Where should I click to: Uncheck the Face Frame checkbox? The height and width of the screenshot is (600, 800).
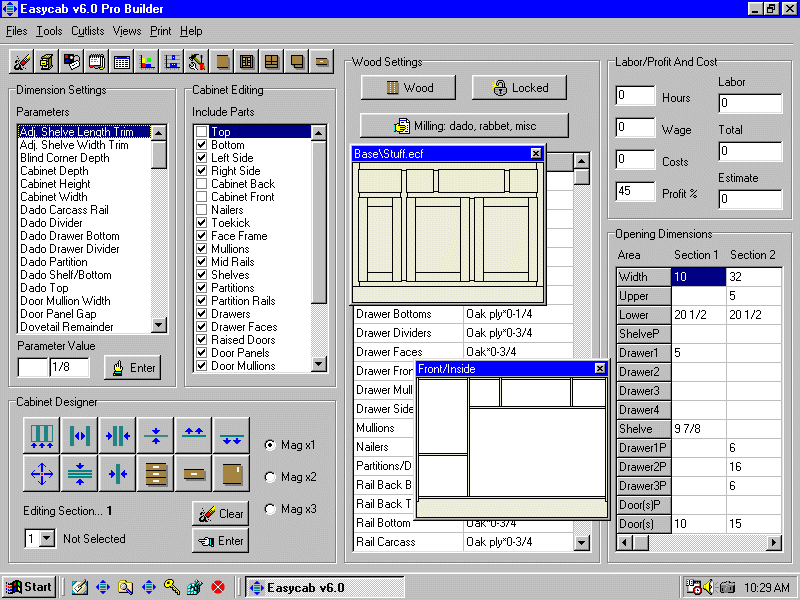click(202, 236)
